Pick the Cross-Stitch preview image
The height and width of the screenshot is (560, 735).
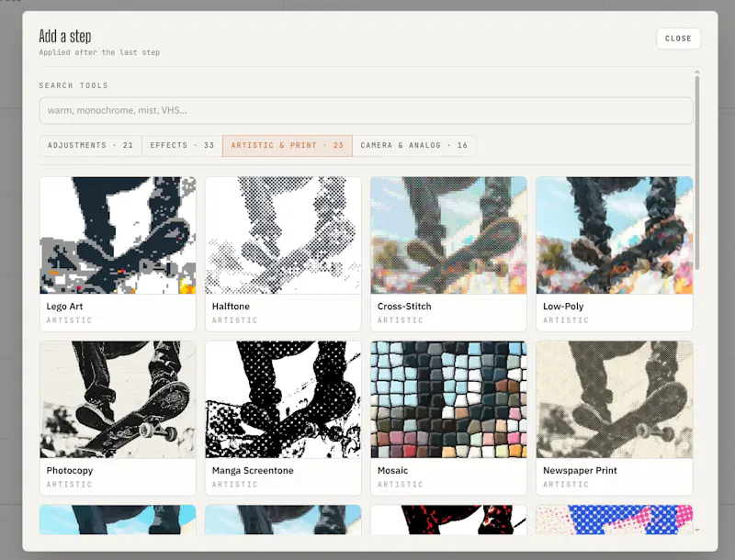point(448,235)
